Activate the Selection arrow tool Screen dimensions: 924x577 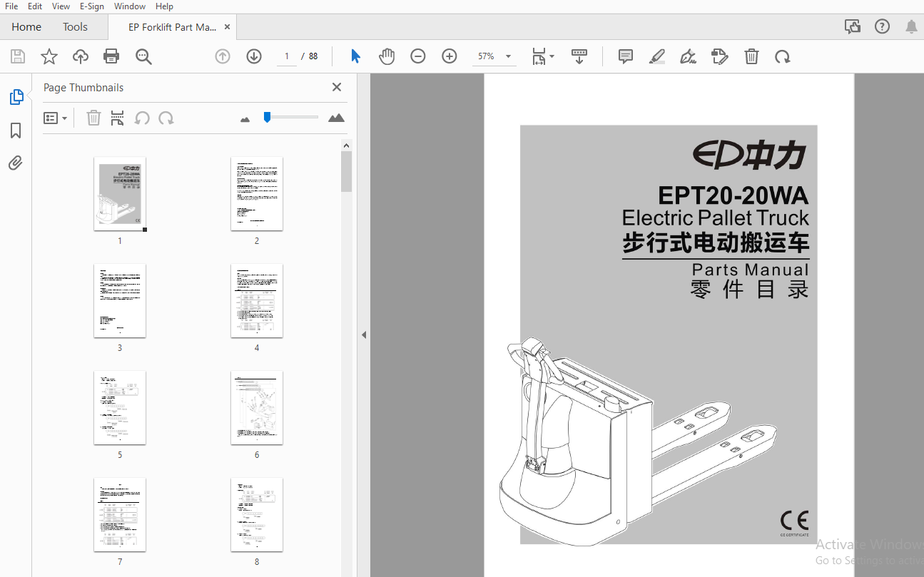(355, 56)
